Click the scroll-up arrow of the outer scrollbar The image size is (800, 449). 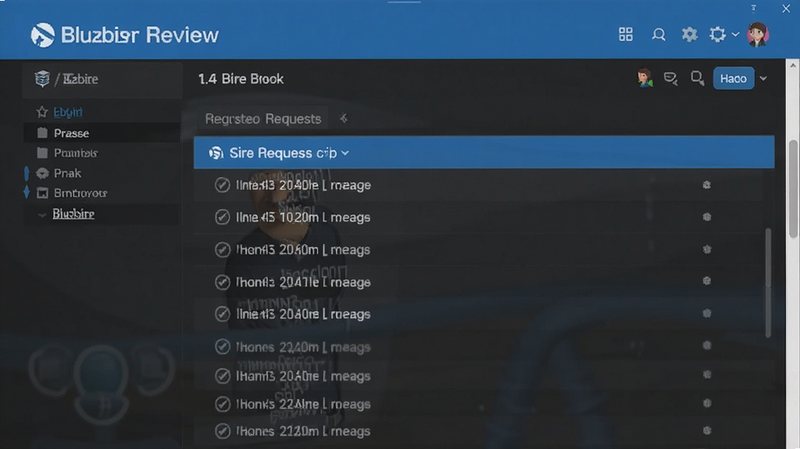793,66
